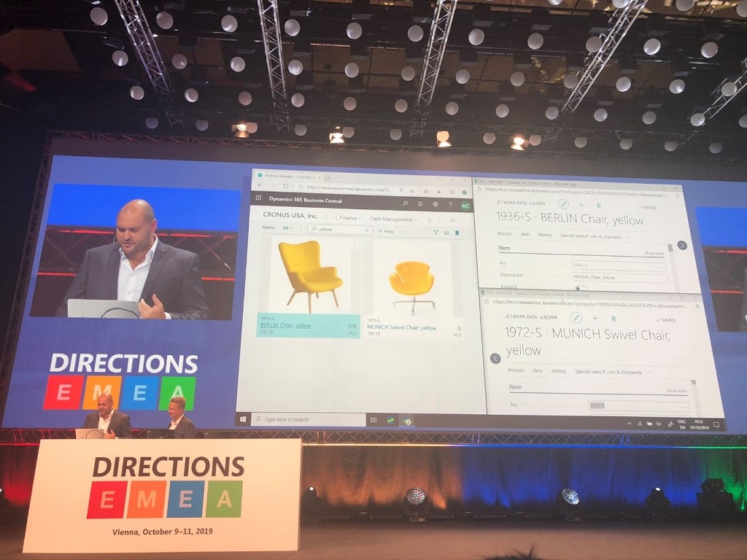
Task: Open a new browser tab with plus
Action: tap(328, 178)
